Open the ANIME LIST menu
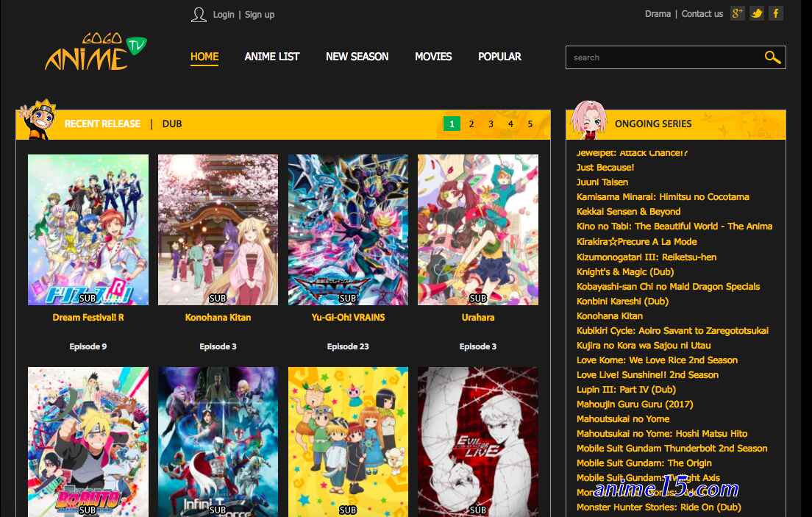 [272, 57]
